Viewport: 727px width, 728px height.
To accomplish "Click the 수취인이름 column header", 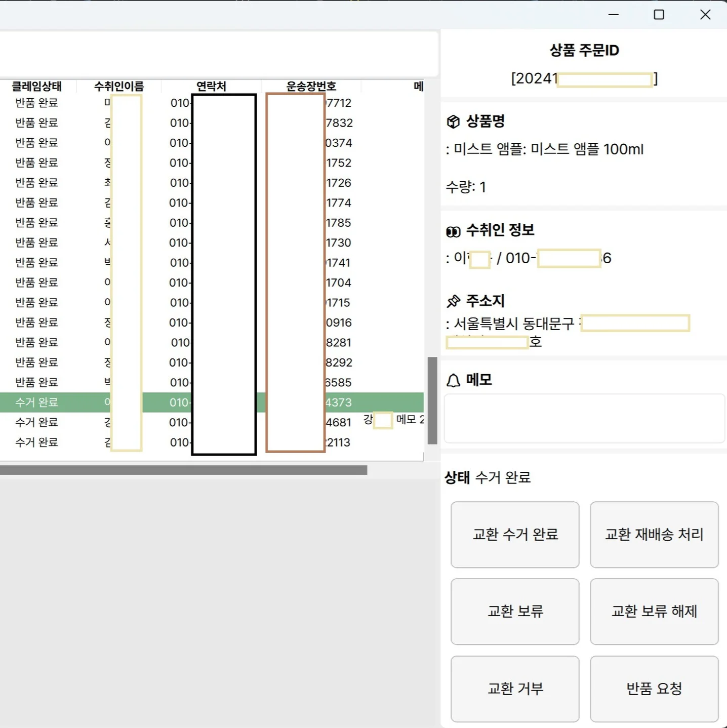I will (118, 86).
